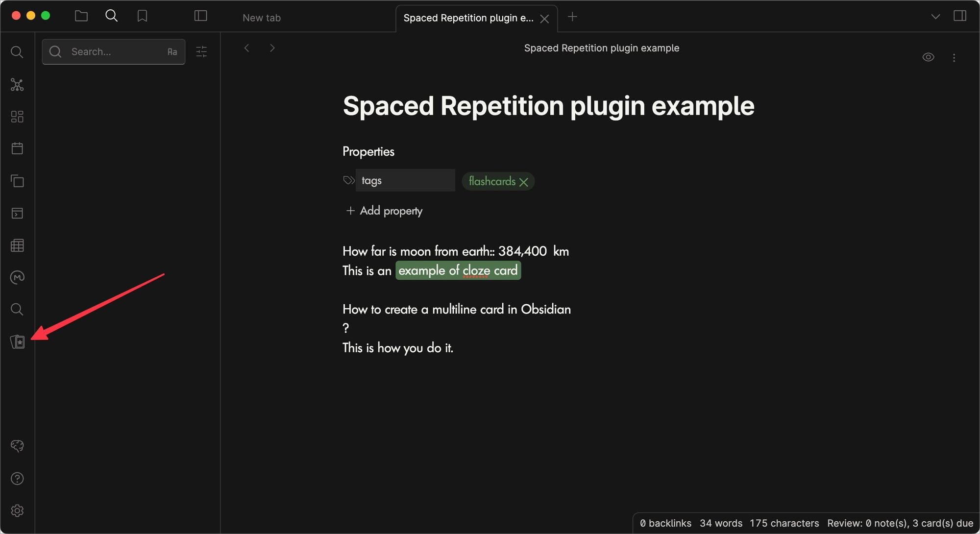980x534 pixels.
Task: Toggle reading view eye icon
Action: [928, 57]
